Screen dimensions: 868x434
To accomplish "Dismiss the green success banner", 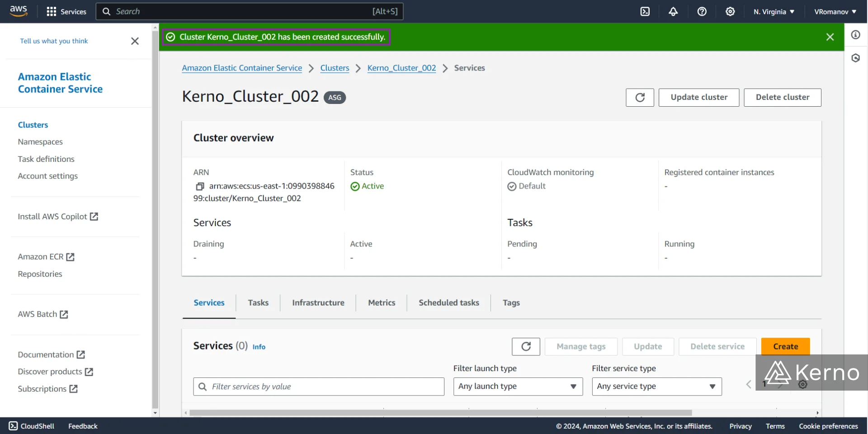I will click(830, 37).
